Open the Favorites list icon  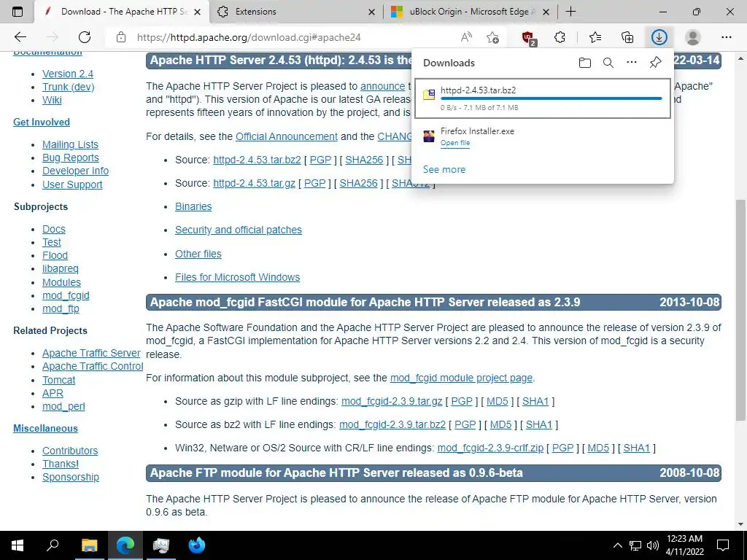pos(595,37)
